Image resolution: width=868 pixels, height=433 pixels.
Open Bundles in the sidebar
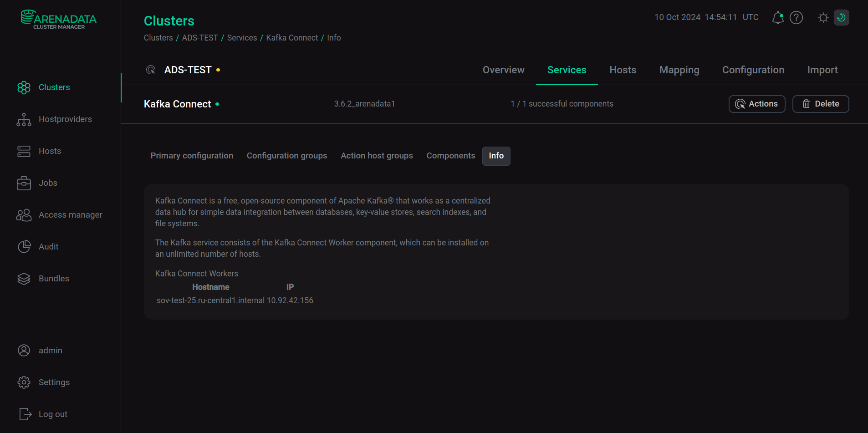[54, 279]
